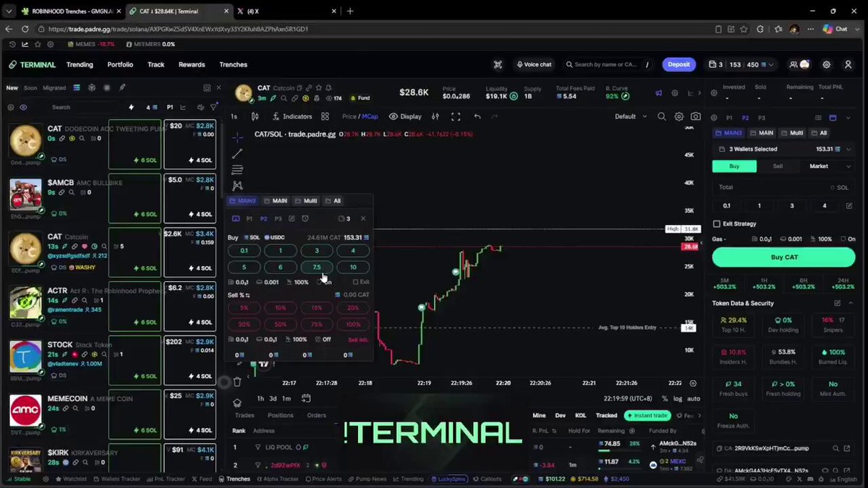Switch to the Sell tab in trade panel
This screenshot has width=868, height=488.
778,166
